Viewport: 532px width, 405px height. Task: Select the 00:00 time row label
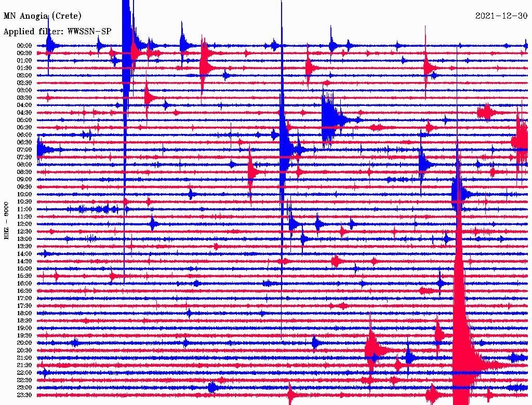(24, 46)
